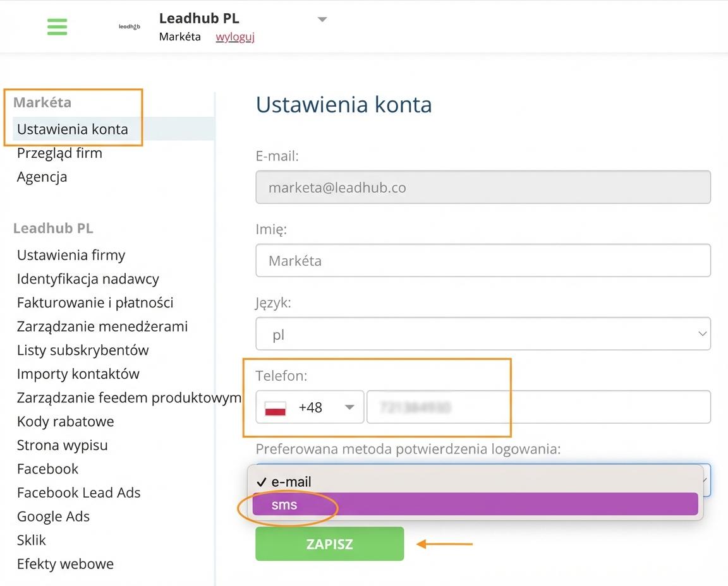Open Ustawienia firmy
Screen dimensions: 728x586
point(71,255)
